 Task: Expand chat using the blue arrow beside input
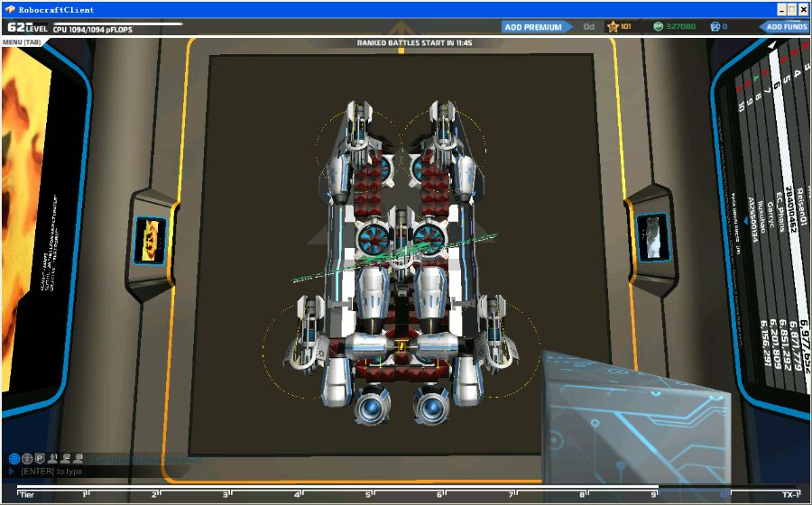[x=12, y=472]
